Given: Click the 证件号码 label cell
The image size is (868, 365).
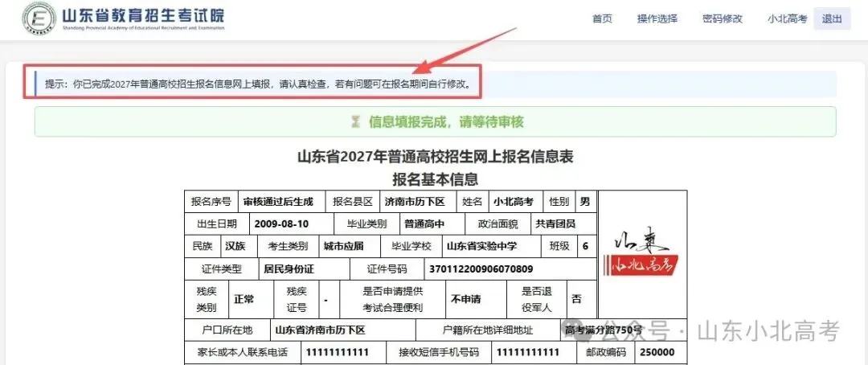Looking at the screenshot, I should pos(387,269).
